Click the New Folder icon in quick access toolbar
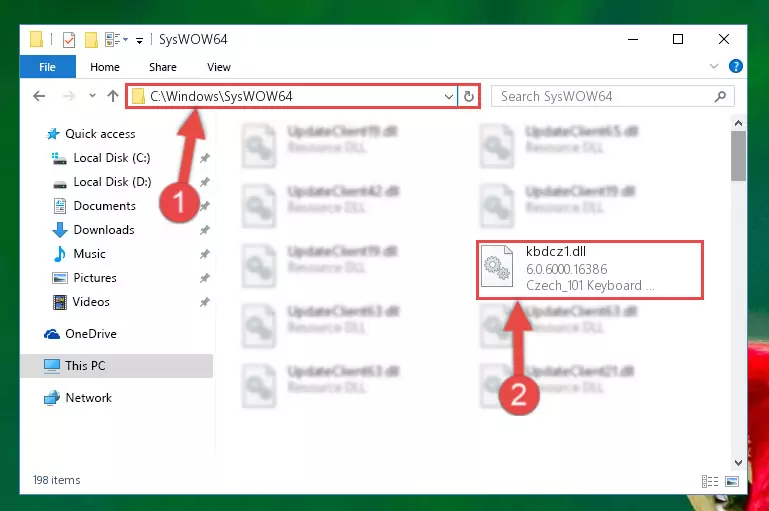Image resolution: width=769 pixels, height=511 pixels. 91,40
